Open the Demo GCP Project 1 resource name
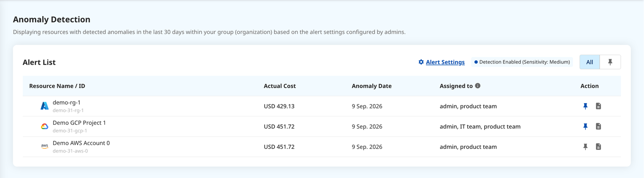 [79, 123]
